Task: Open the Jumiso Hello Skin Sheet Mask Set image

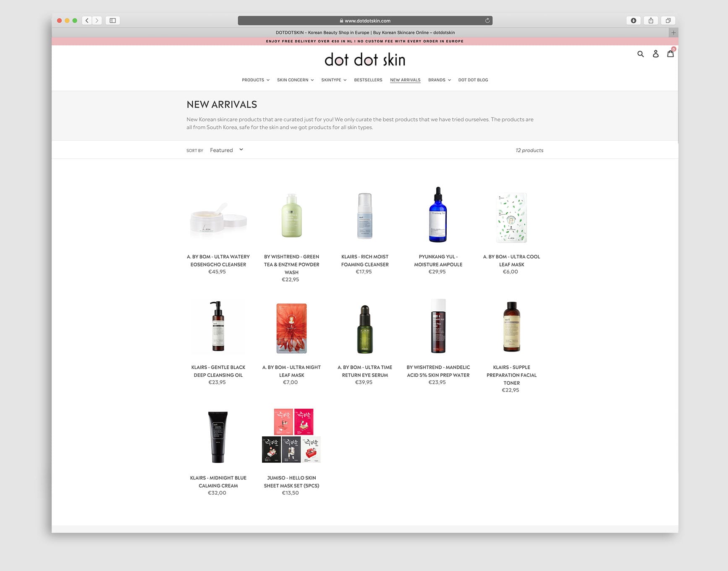Action: 291,435
